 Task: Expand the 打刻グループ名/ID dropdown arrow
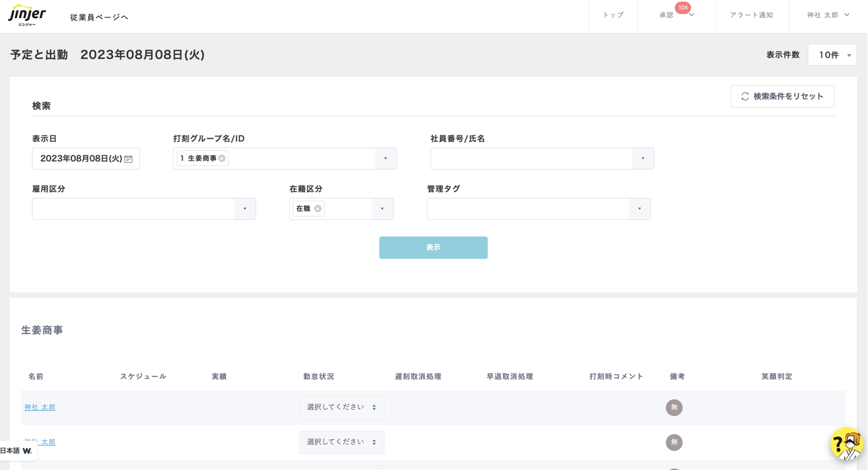tap(386, 159)
